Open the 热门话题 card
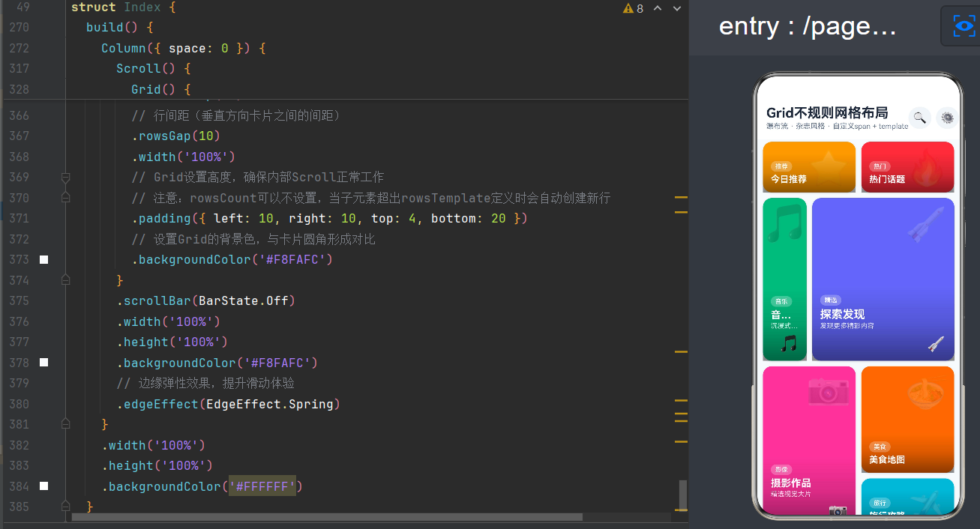The height and width of the screenshot is (529, 980). [x=907, y=167]
